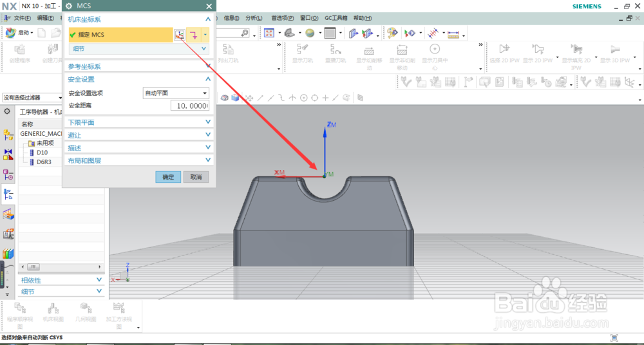
Task: Open the 文件(F) menu
Action: click(22, 18)
